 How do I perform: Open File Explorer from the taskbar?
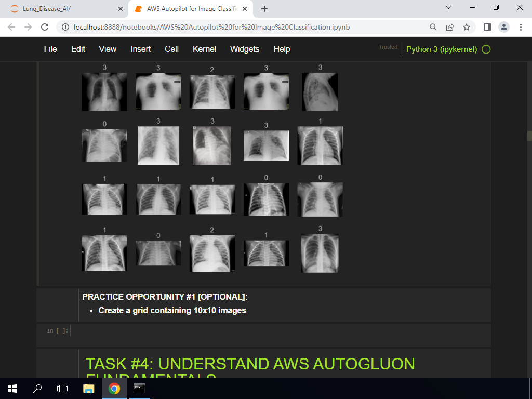tap(88, 389)
